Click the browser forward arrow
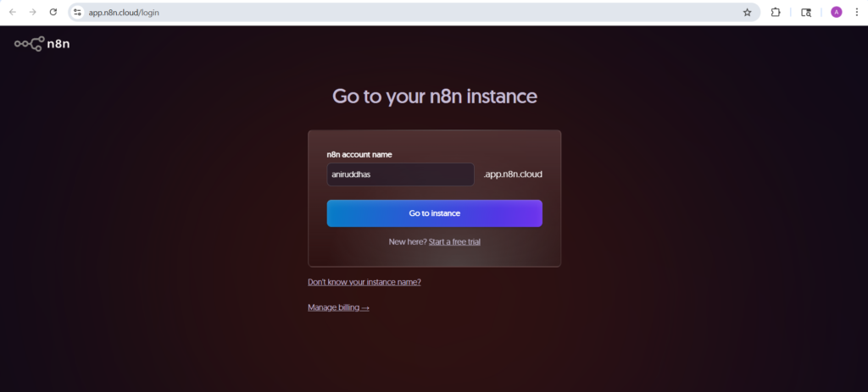868x392 pixels. click(x=33, y=12)
